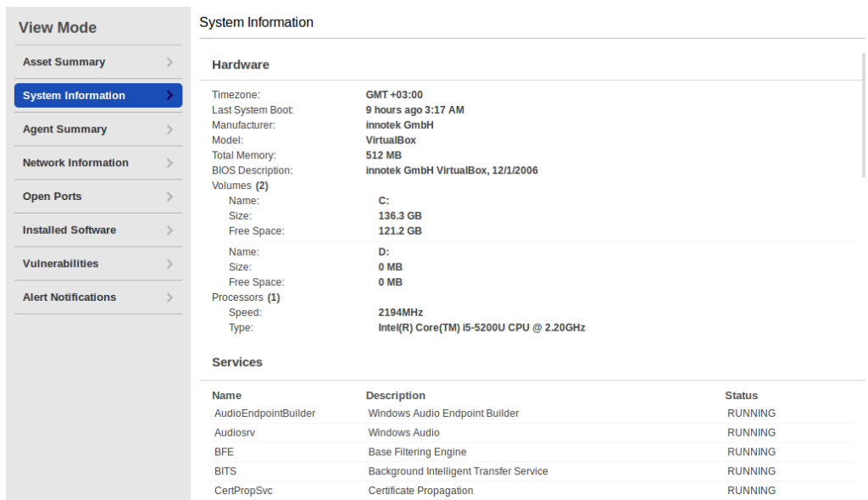
Task: Select the CertPropSvc service
Action: (242, 490)
